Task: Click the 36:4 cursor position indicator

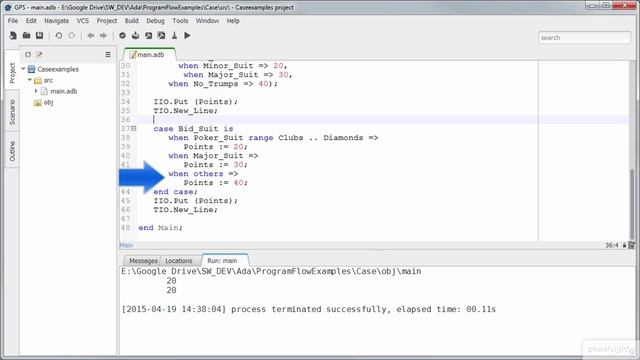Action: point(611,245)
